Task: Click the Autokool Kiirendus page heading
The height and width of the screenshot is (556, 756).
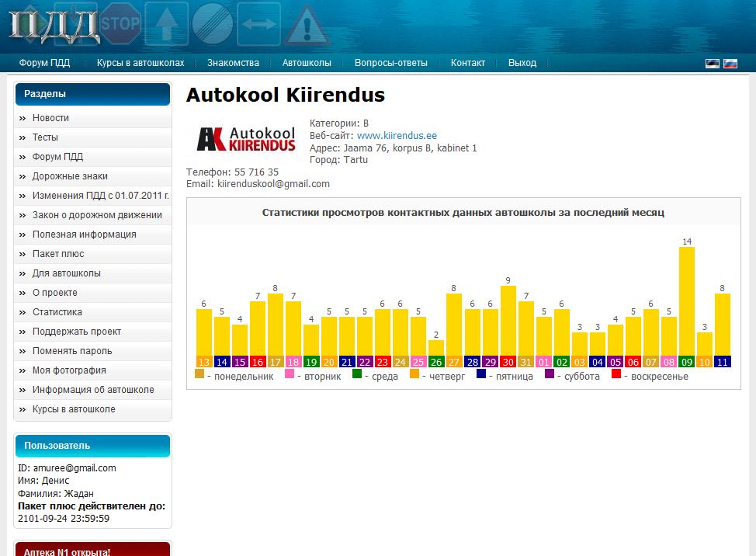Action: click(286, 95)
